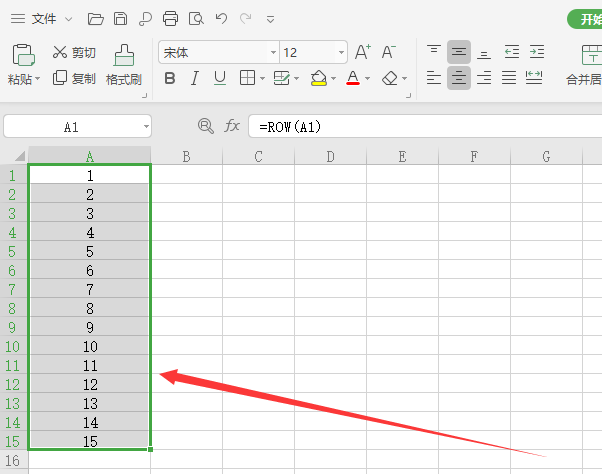
Task: Decrease font size with A- icon
Action: (389, 52)
